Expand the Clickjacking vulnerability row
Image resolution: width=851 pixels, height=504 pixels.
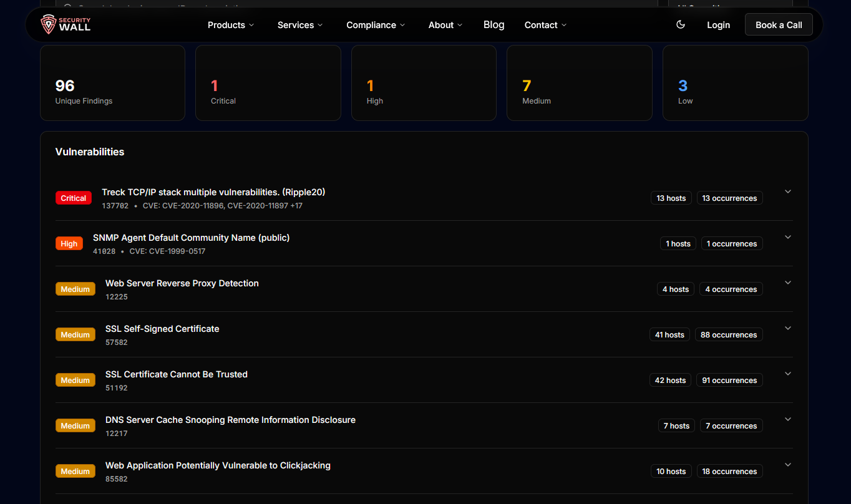[x=787, y=465]
